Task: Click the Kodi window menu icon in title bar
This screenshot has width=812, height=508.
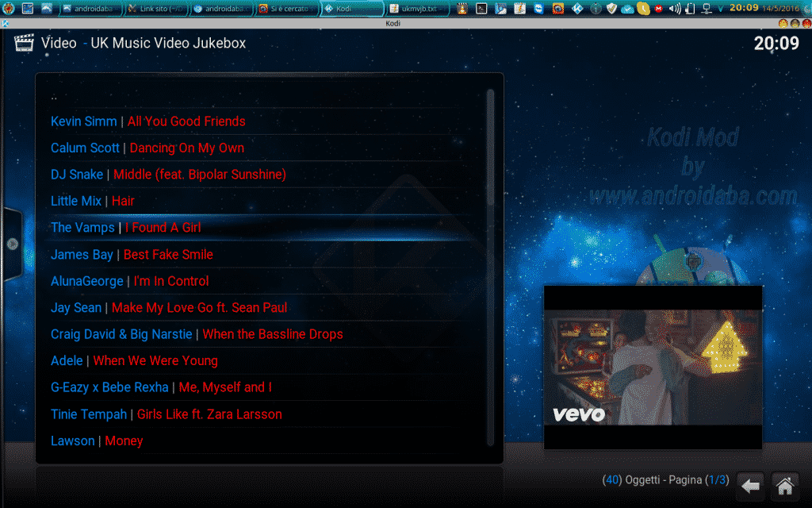Action: (x=6, y=23)
